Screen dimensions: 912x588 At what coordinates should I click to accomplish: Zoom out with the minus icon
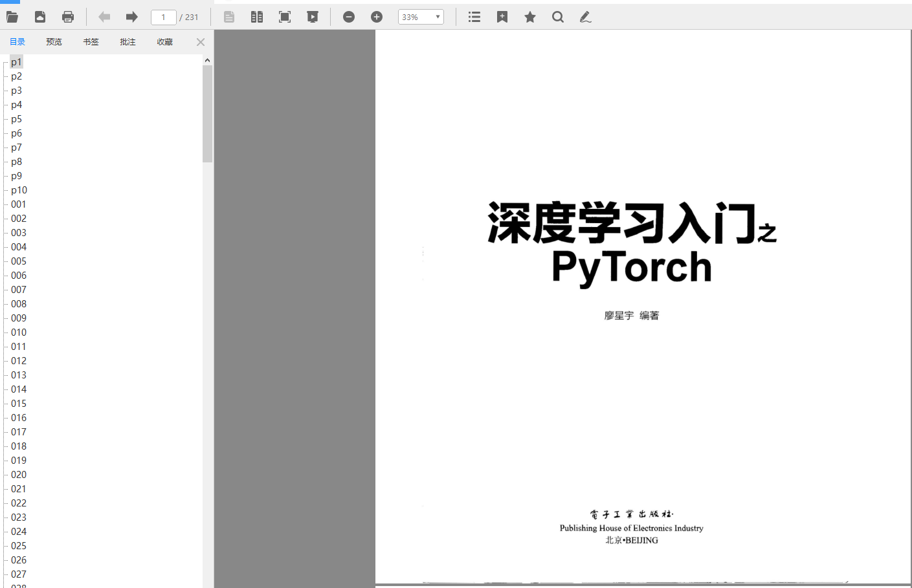[x=349, y=17]
